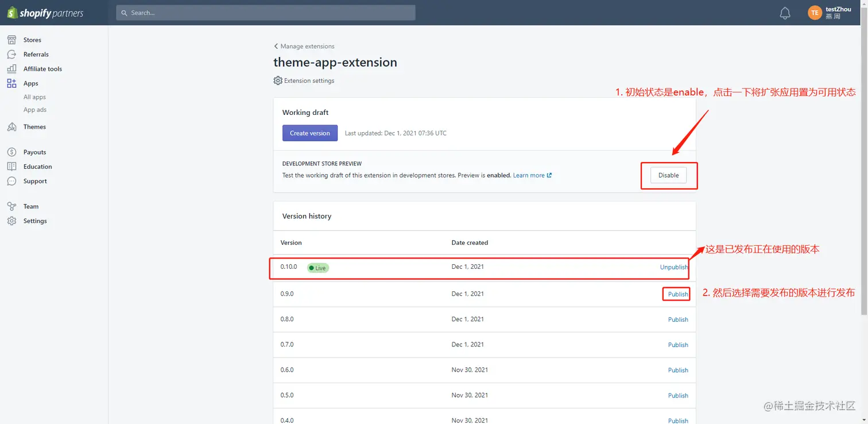Viewport: 868px width, 424px height.
Task: Open Themes in sidebar
Action: pos(34,126)
